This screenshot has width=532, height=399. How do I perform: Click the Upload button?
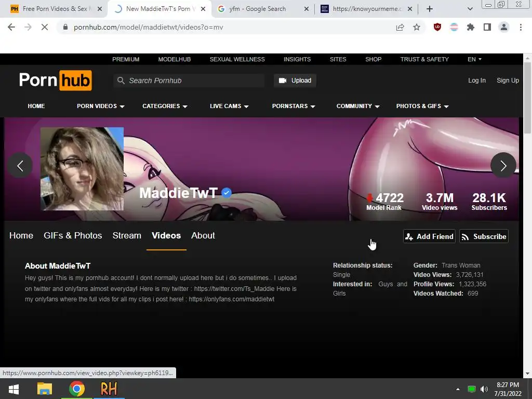point(295,81)
